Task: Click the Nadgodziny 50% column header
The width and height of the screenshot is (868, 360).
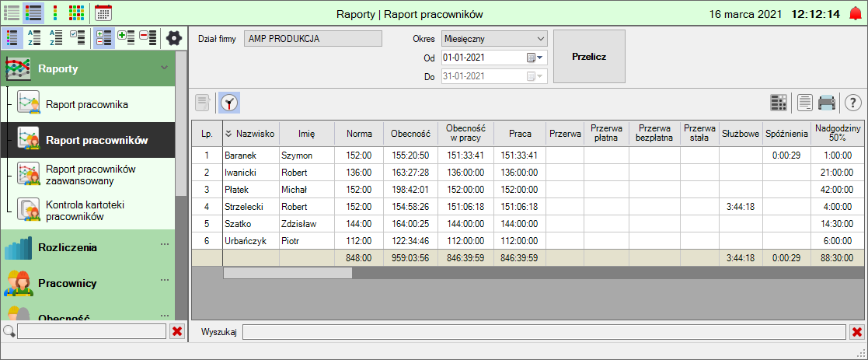Action: pos(838,133)
